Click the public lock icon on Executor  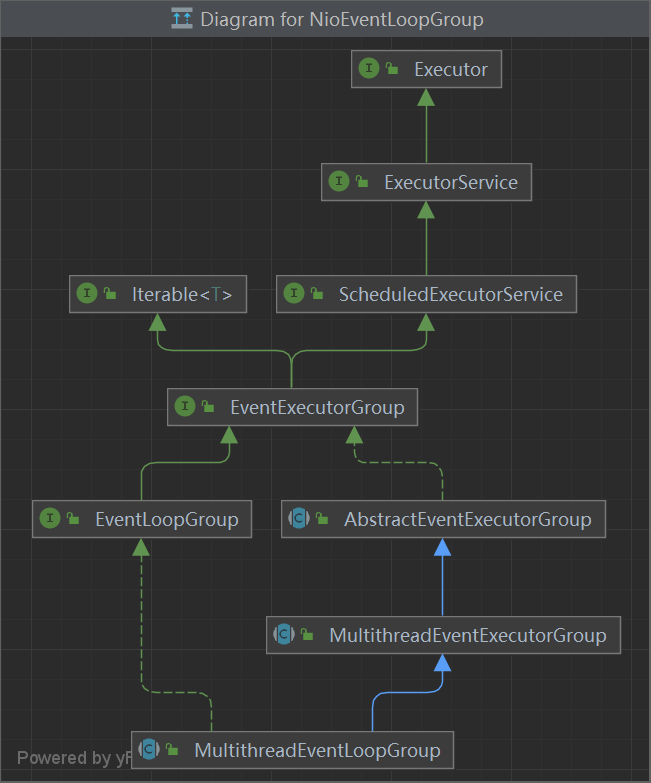pos(392,68)
